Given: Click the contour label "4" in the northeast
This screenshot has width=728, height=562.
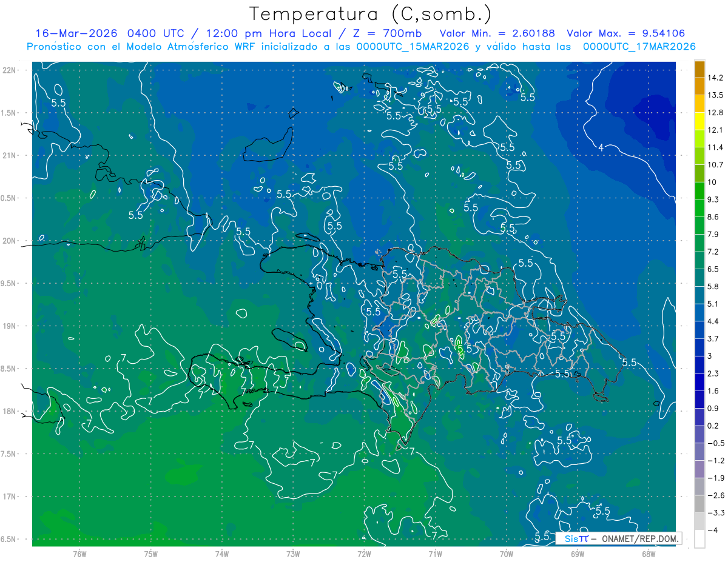Looking at the screenshot, I should [x=601, y=147].
